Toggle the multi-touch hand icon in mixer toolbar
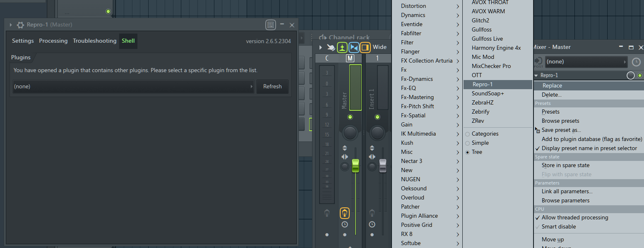This screenshot has height=248, width=644. click(x=331, y=47)
